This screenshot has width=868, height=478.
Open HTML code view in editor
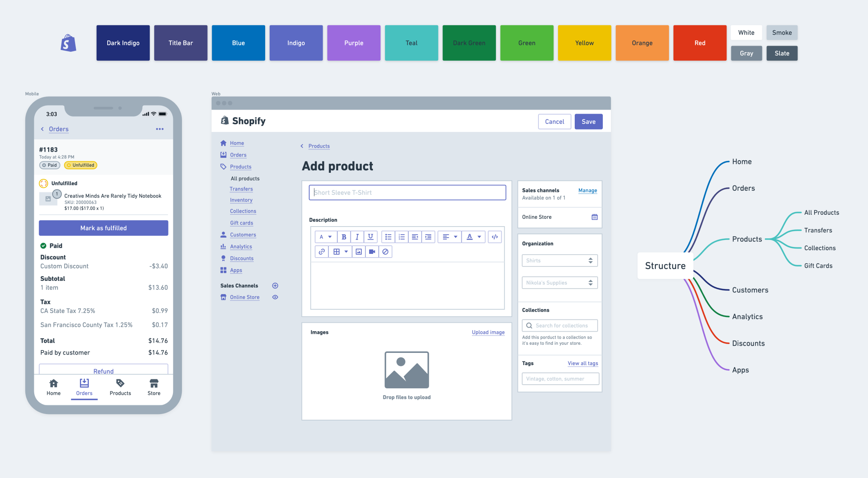[x=495, y=237]
